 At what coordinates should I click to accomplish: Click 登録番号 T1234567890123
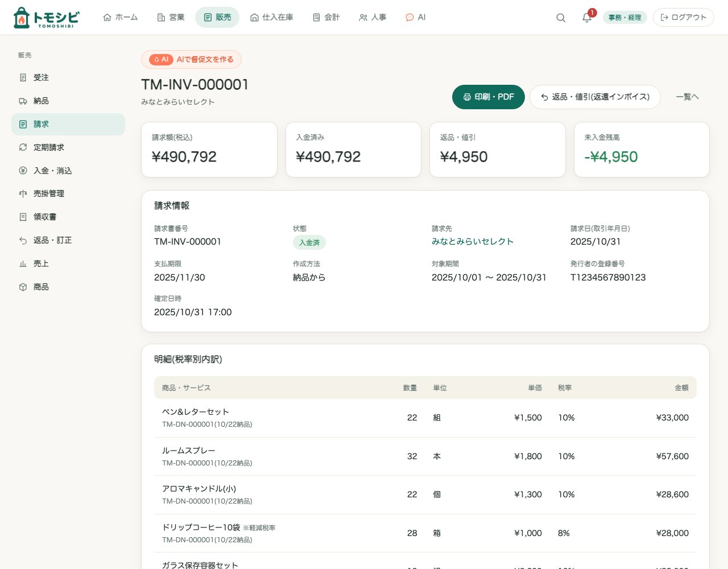coord(608,278)
